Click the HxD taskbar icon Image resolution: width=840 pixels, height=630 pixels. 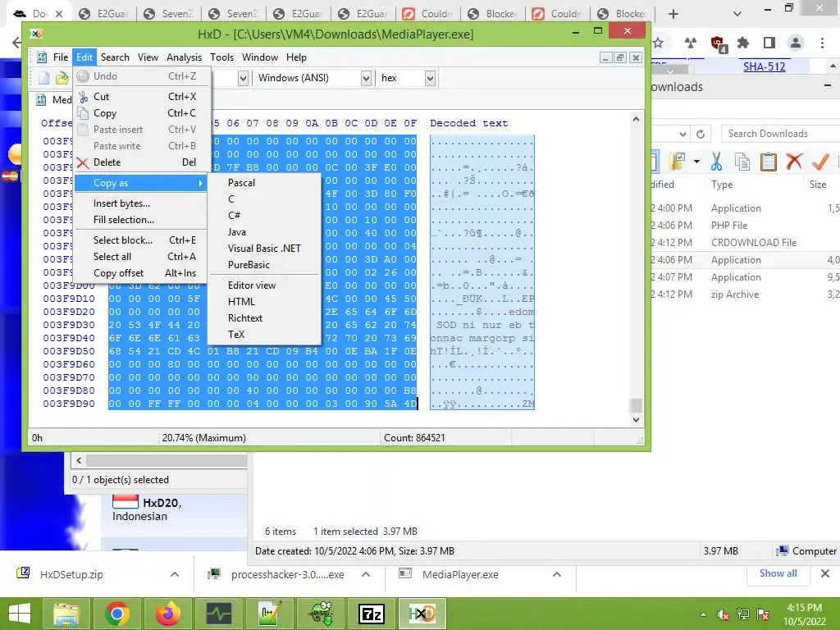tap(422, 614)
